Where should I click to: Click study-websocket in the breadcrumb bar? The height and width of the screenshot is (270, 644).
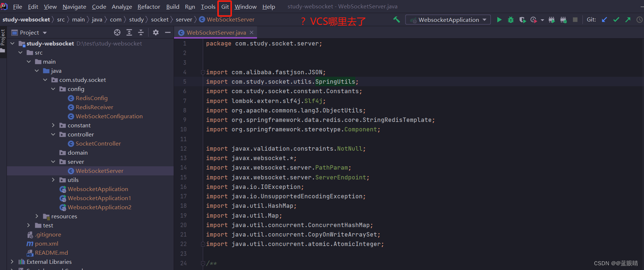click(26, 19)
